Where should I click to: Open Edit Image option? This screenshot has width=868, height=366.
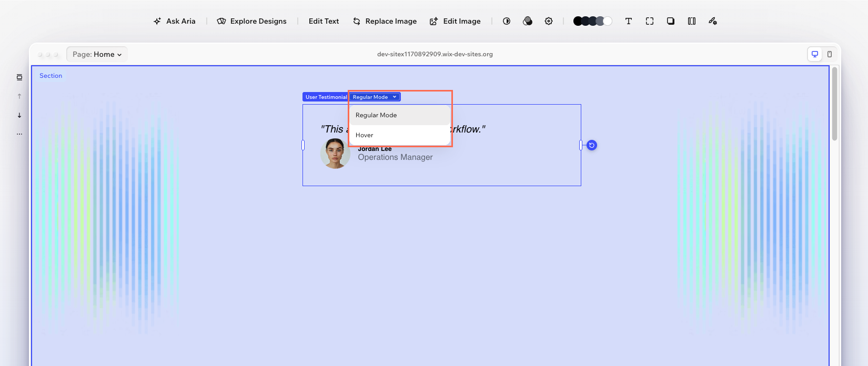pos(456,21)
